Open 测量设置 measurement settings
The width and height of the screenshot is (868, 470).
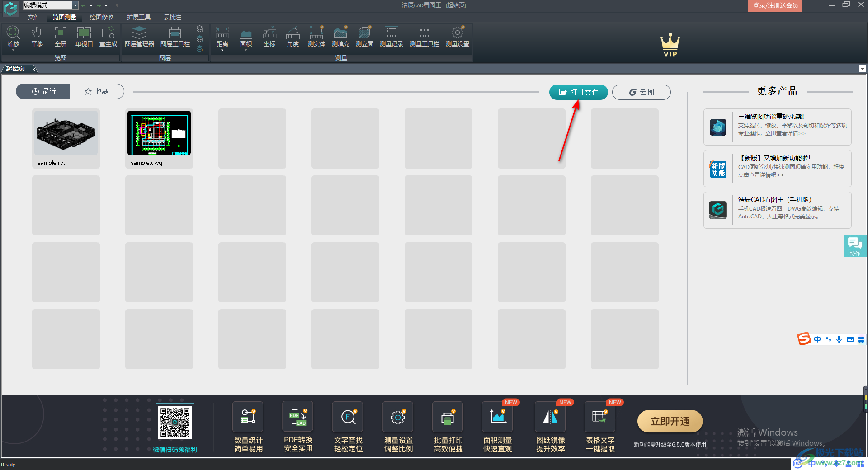click(x=458, y=36)
